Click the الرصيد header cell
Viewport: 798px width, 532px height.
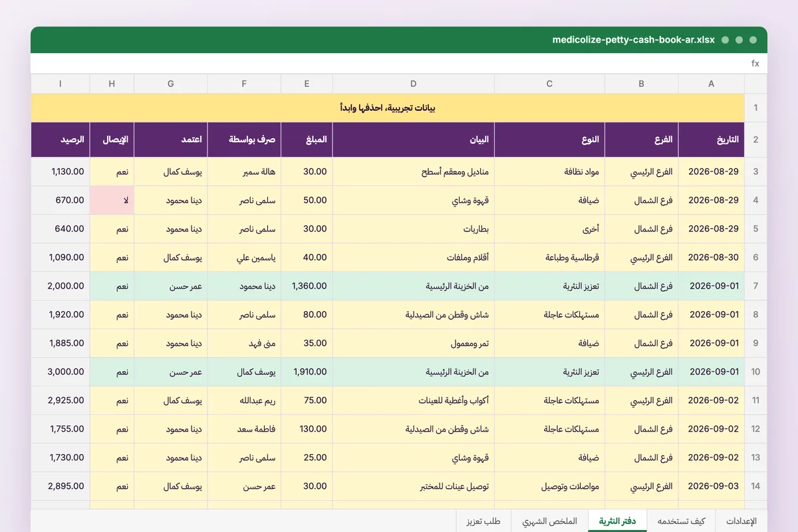coord(61,140)
